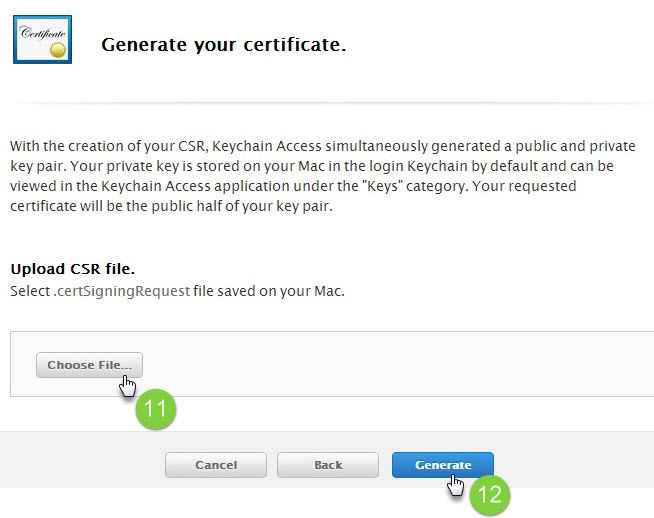Viewport: 654px width, 518px height.
Task: Click the empty area of the file upload box
Action: click(x=400, y=365)
